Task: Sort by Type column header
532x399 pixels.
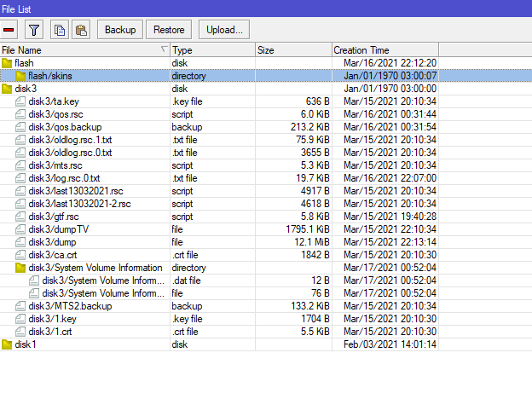Action: pyautogui.click(x=212, y=50)
